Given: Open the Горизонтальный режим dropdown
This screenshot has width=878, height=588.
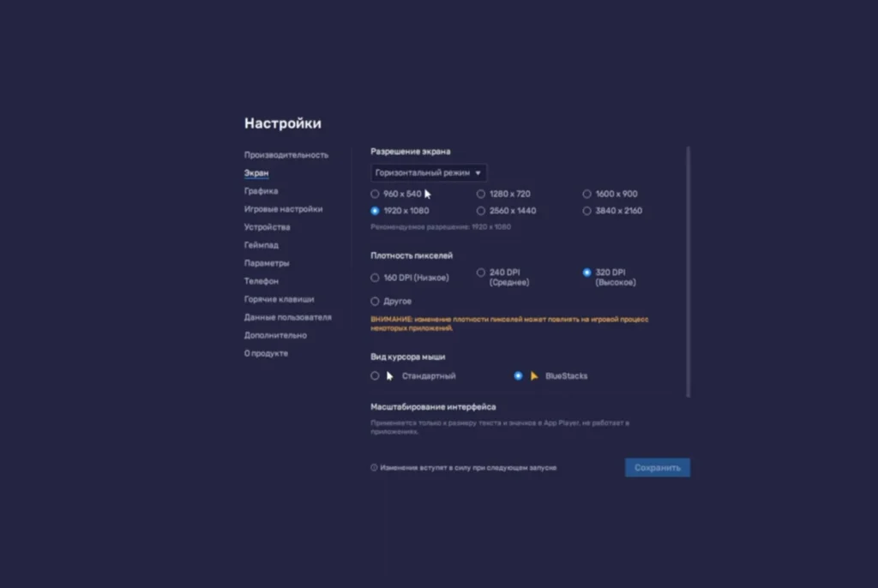Looking at the screenshot, I should 429,172.
